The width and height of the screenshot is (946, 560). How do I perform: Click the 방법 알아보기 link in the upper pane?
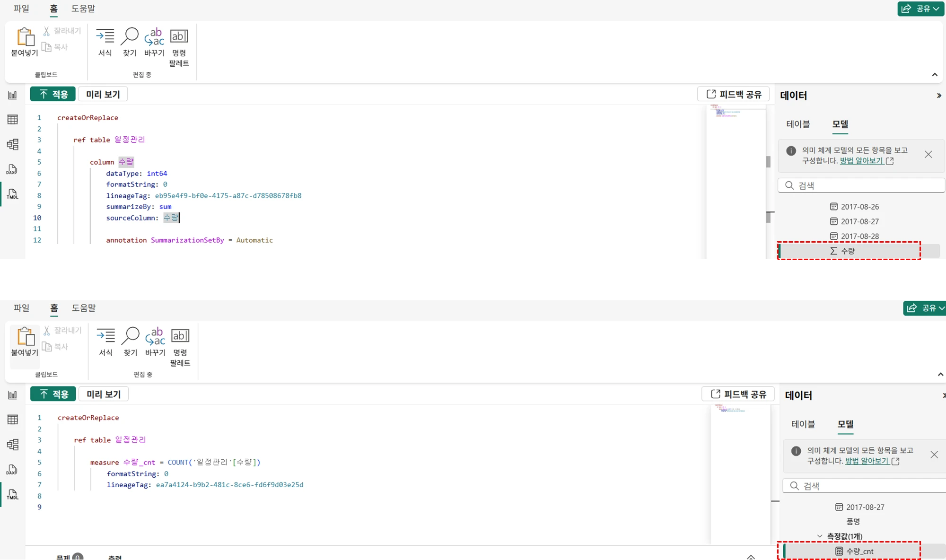861,161
